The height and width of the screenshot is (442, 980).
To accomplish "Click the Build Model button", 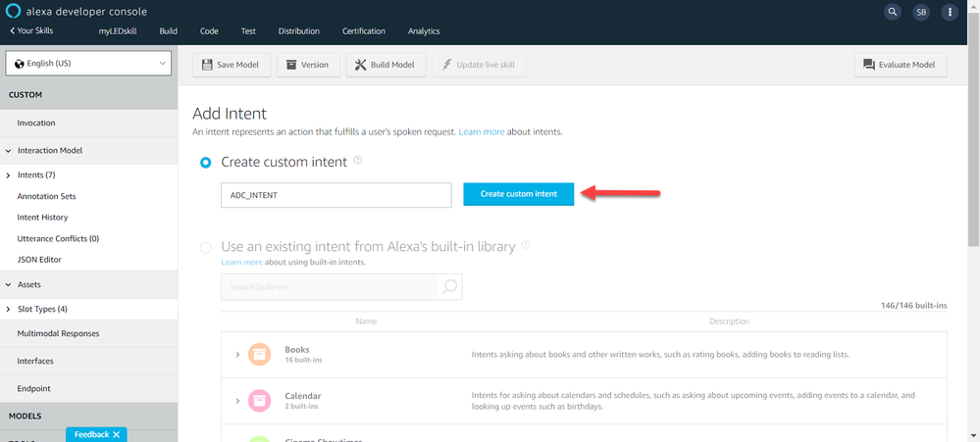I will (386, 65).
